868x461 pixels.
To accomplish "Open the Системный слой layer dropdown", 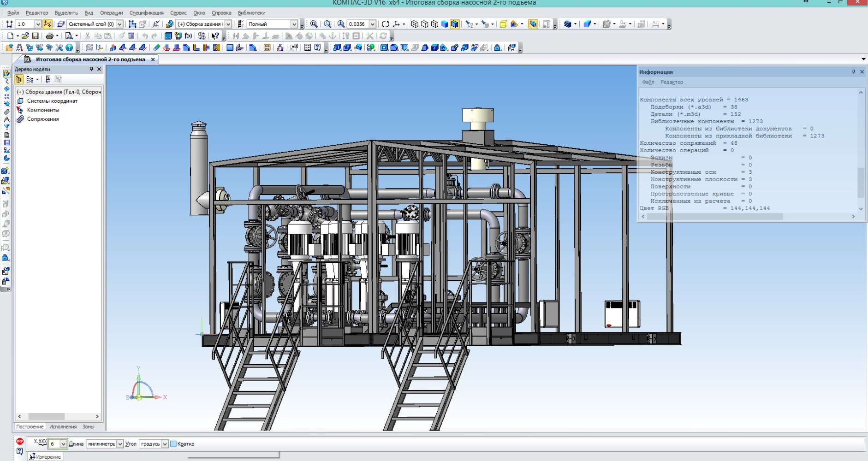I will [x=119, y=24].
